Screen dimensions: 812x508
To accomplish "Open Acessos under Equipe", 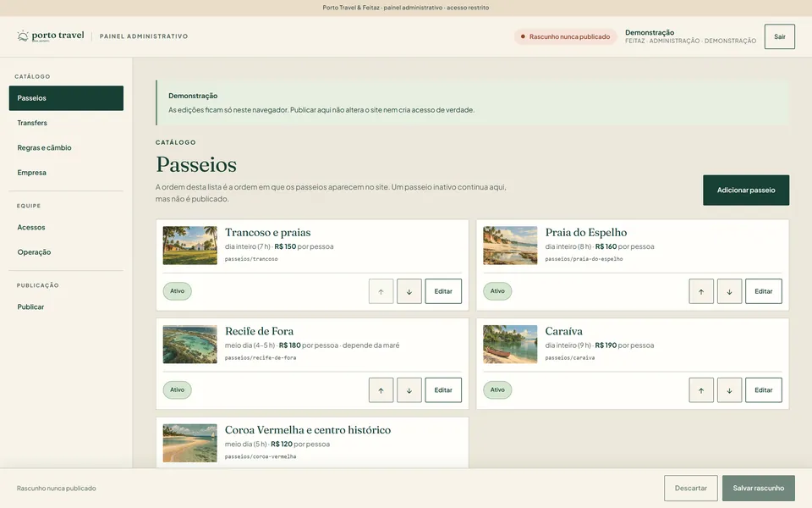I will pyautogui.click(x=66, y=228).
